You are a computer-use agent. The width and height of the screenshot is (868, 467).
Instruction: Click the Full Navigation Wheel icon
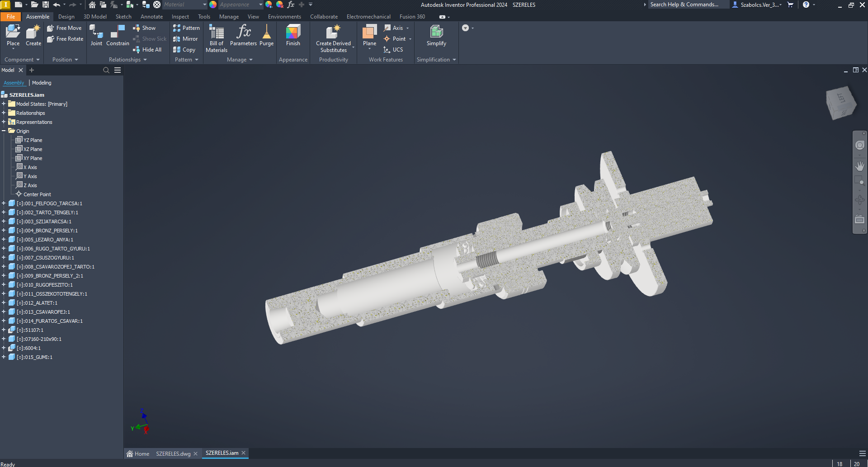point(860,145)
